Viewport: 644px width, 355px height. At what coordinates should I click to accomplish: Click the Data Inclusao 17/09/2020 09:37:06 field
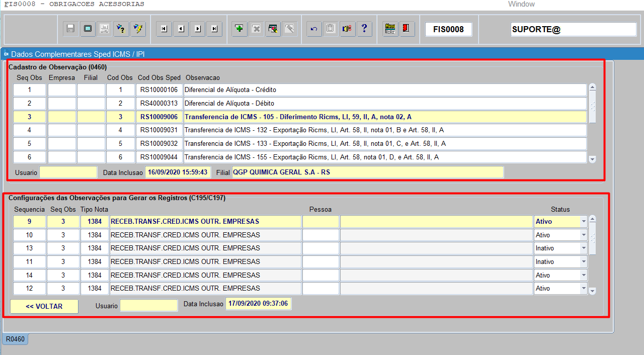tap(259, 304)
